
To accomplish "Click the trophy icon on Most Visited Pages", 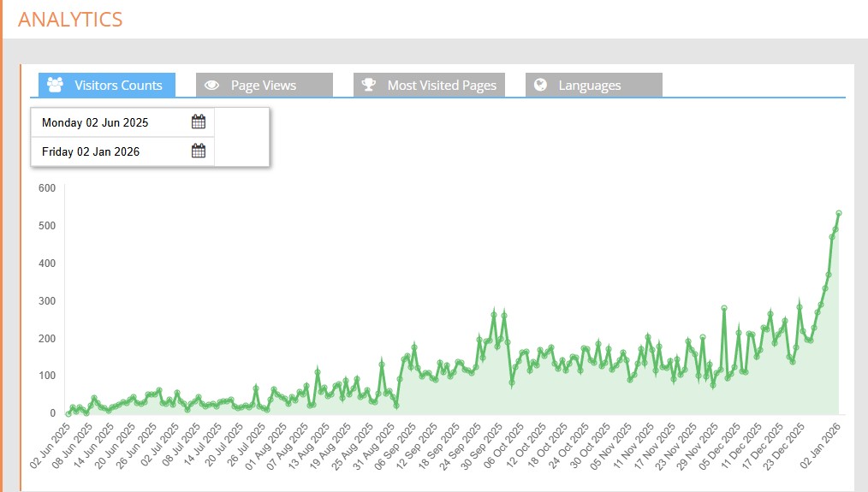I will (x=368, y=85).
